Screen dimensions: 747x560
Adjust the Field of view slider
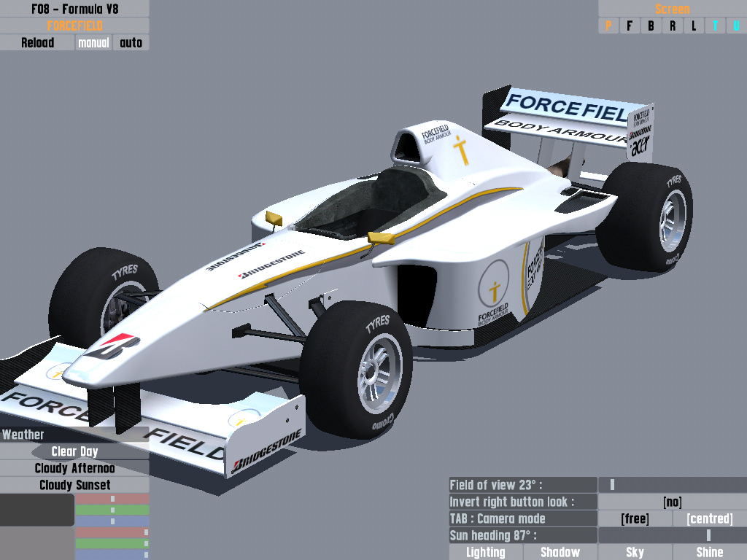[672, 485]
